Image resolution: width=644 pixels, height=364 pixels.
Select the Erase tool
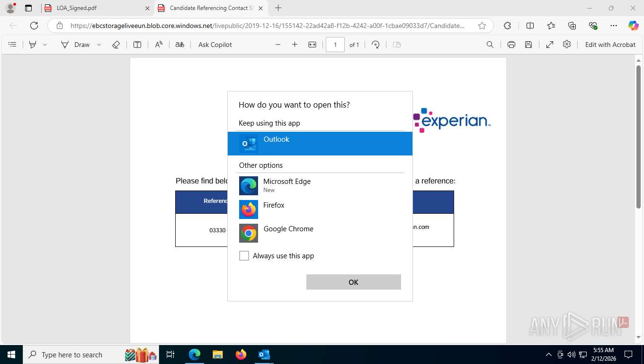(116, 45)
